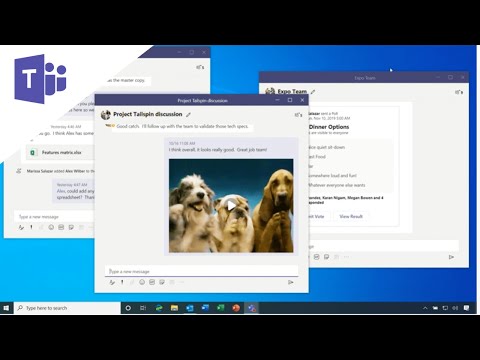Click the 'Dinner Options' poll title
This screenshot has height=360, width=480.
[x=329, y=127]
